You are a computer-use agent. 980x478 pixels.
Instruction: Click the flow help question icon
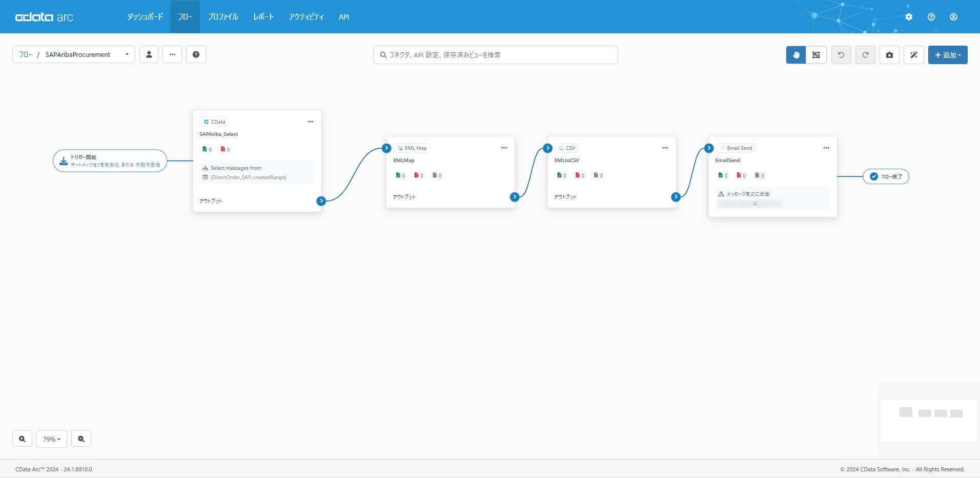pos(196,54)
